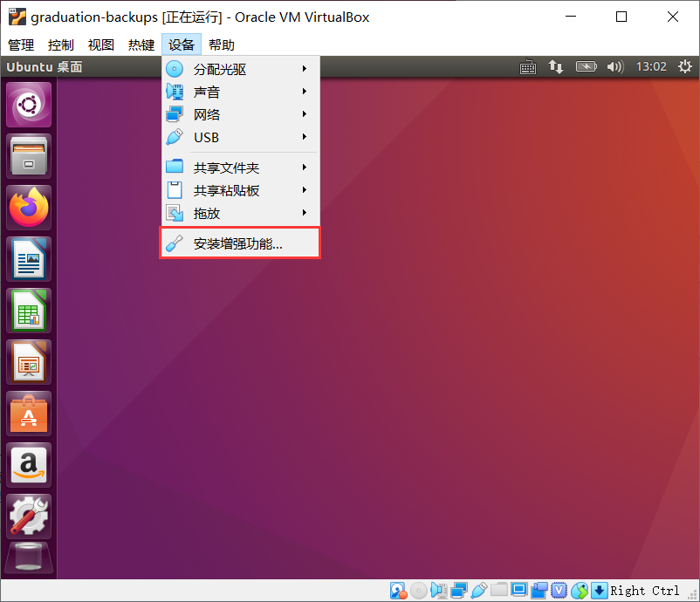Open the sound volume indicator
Image resolution: width=700 pixels, height=602 pixels.
[614, 67]
